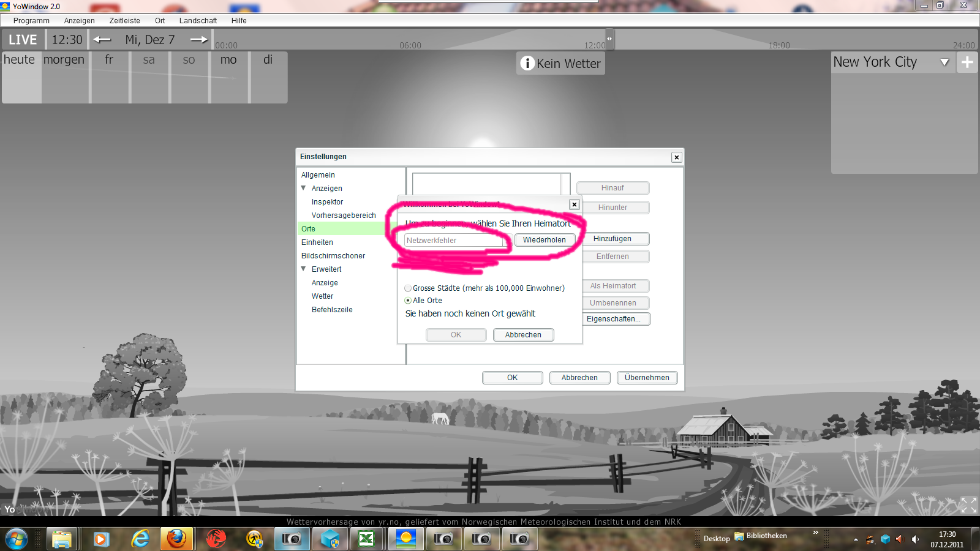
Task: Open Windows Explorer from taskbar
Action: pos(62,539)
